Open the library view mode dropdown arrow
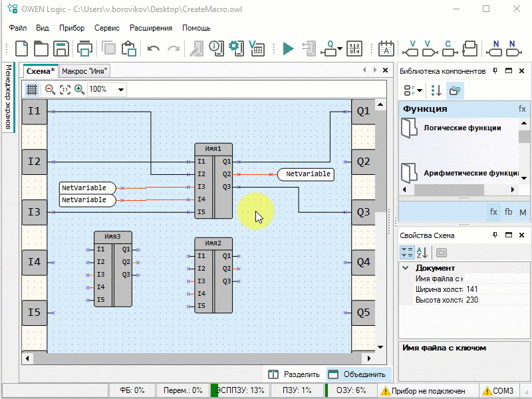Screen dimensions: 532x399 click(420, 90)
